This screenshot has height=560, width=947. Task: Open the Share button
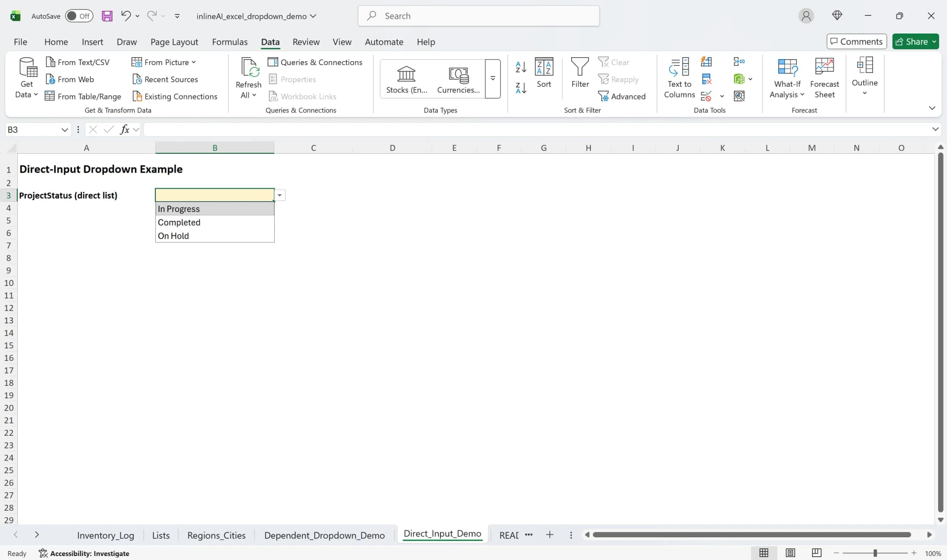point(915,41)
